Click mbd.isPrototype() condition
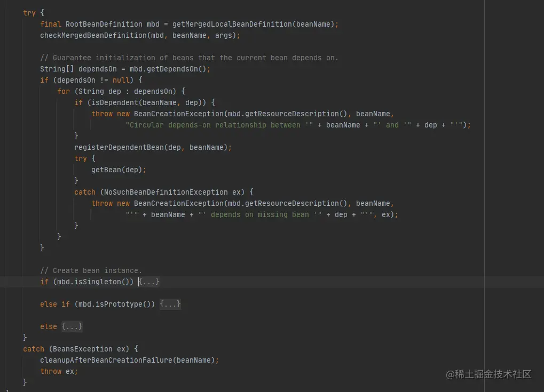The height and width of the screenshot is (392, 544). pyautogui.click(x=114, y=304)
